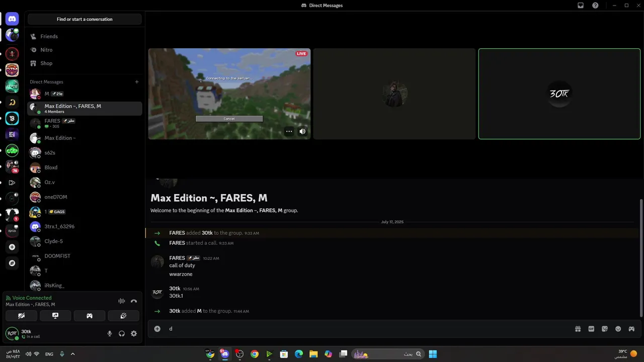This screenshot has width=644, height=362.
Task: Turn on your camera in the call
Action: (21, 316)
